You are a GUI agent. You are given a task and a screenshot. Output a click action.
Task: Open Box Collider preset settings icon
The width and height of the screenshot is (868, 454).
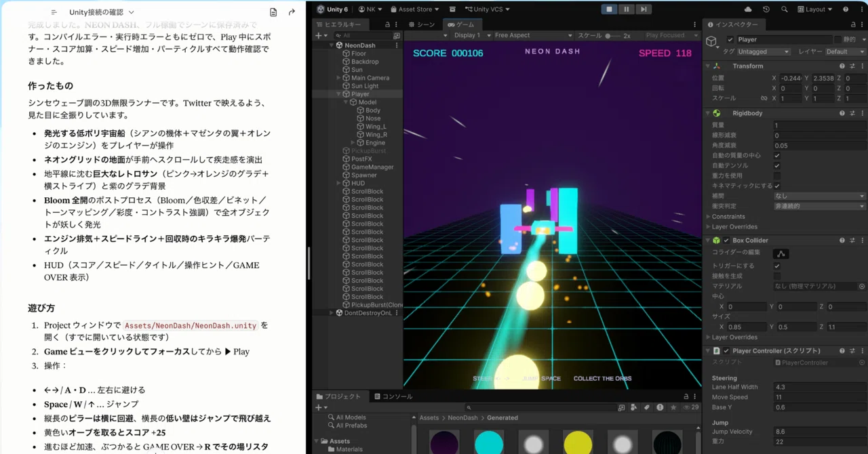click(x=852, y=240)
